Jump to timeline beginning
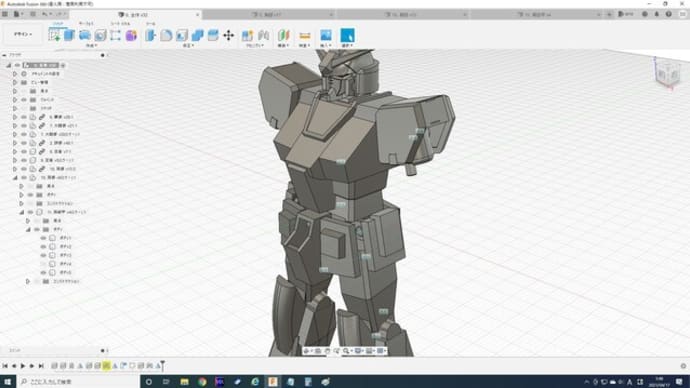690x388 pixels. (5, 366)
